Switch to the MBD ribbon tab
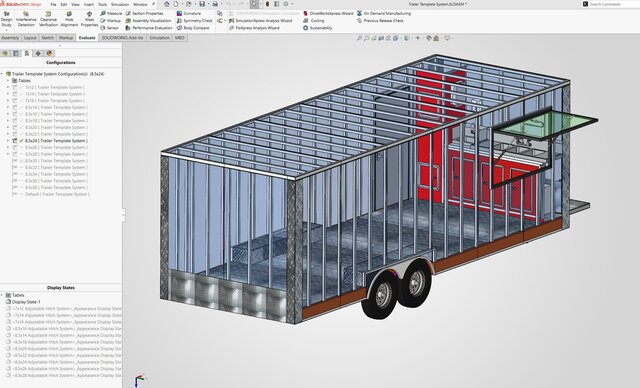Viewport: 640px width, 388px height. point(180,38)
